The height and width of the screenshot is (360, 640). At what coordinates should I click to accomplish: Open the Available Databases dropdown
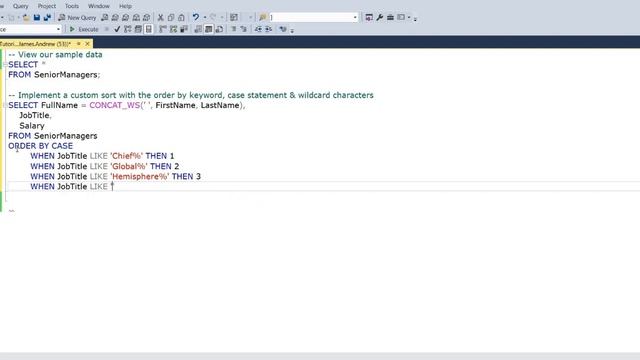tap(58, 29)
